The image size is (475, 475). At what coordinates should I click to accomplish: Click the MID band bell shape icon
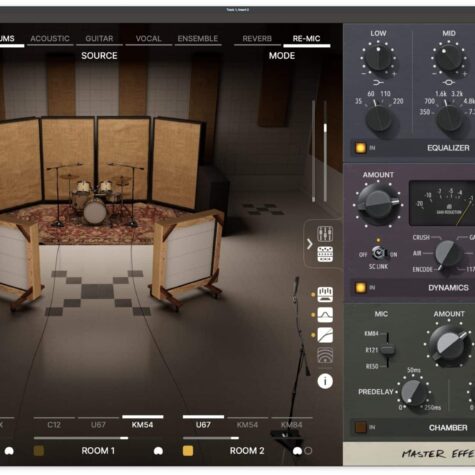448,82
